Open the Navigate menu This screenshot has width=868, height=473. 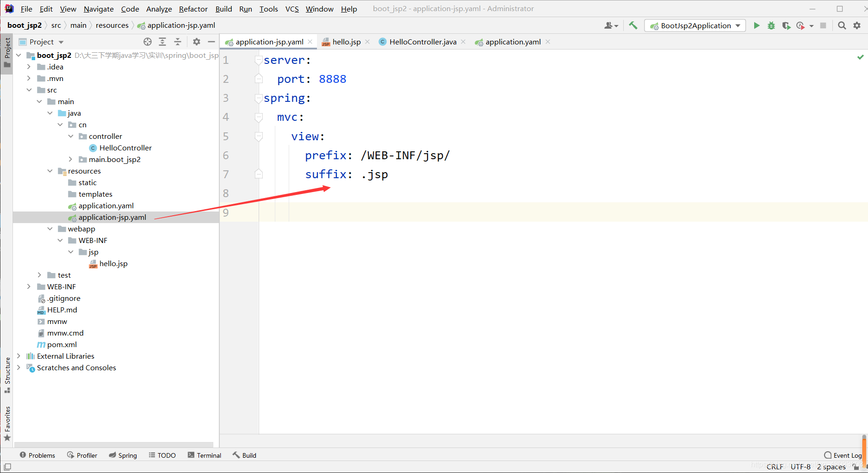coord(99,9)
